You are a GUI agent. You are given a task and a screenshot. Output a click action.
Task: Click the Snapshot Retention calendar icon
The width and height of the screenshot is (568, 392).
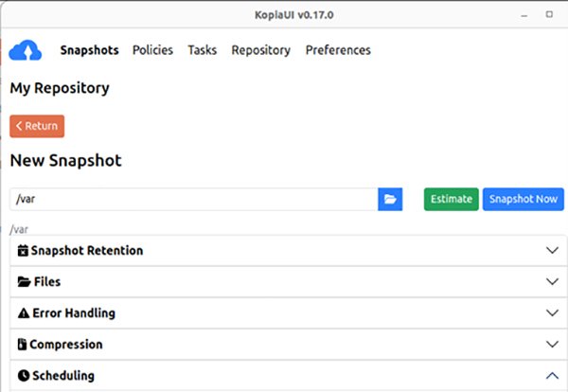coord(24,251)
